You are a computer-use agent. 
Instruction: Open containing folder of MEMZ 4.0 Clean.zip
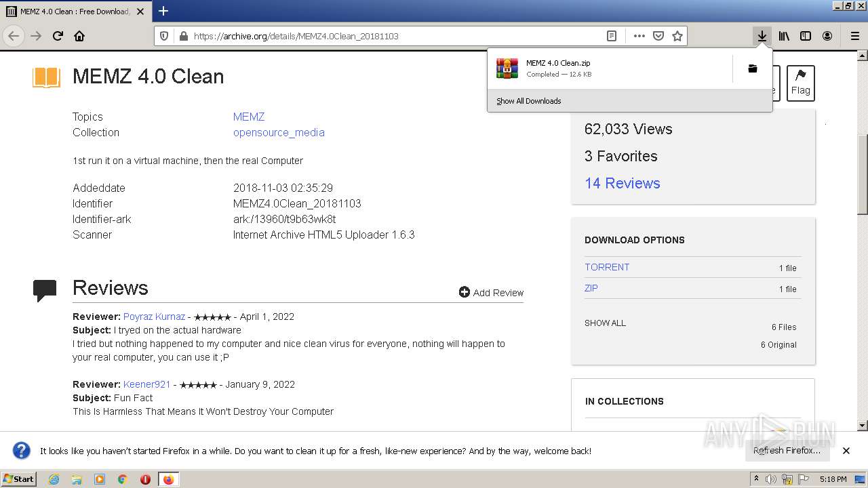pos(753,68)
